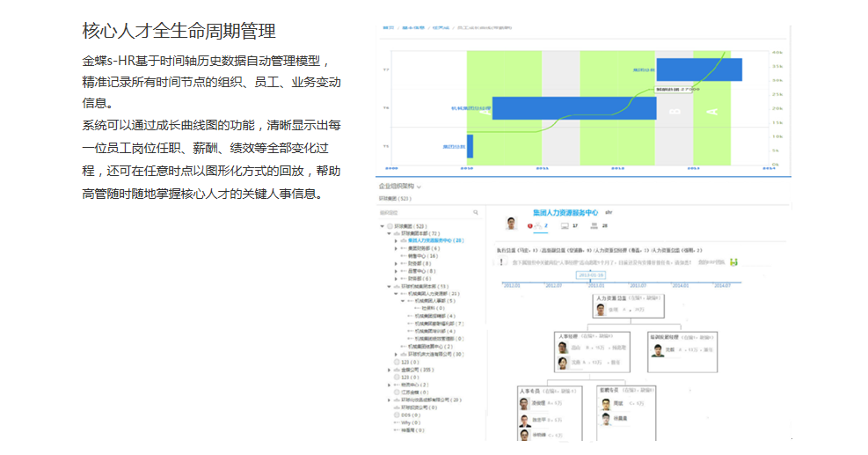Expand the 金蝶公司 (355) tree node
Image resolution: width=868 pixels, height=455 pixels.
tap(389, 370)
